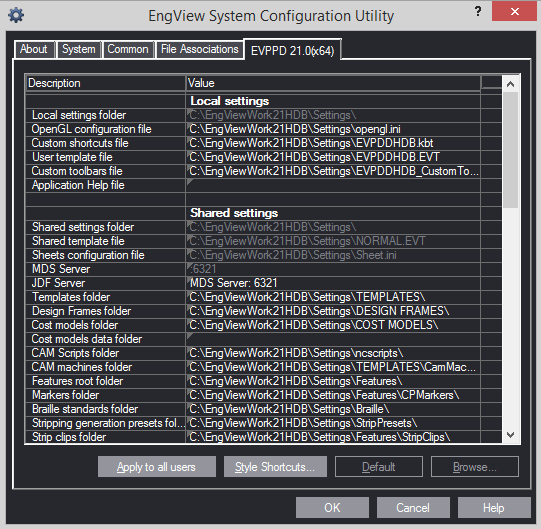Go to File Associations tab

click(x=200, y=49)
